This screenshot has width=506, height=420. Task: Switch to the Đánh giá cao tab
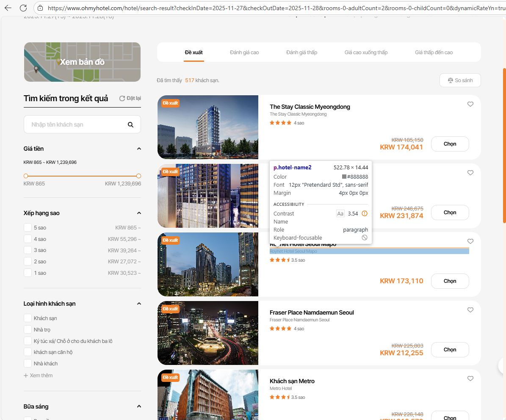click(244, 52)
